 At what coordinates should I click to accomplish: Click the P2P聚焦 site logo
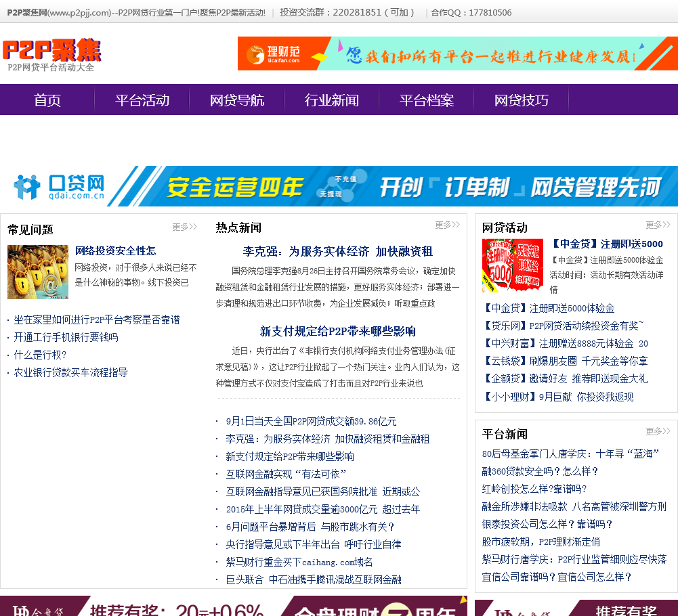[52, 55]
